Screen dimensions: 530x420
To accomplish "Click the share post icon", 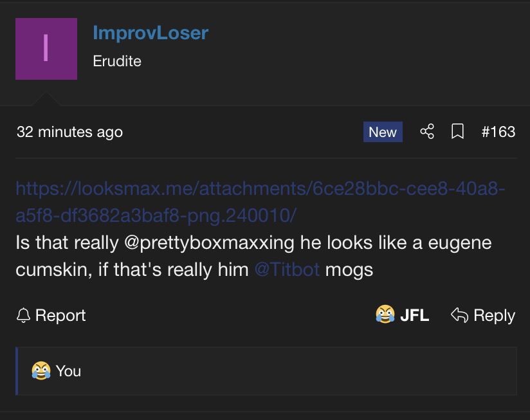I will pos(427,132).
